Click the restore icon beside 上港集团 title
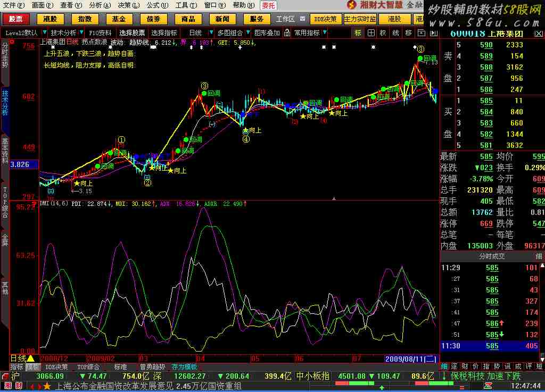The image size is (545, 392). tap(539, 34)
